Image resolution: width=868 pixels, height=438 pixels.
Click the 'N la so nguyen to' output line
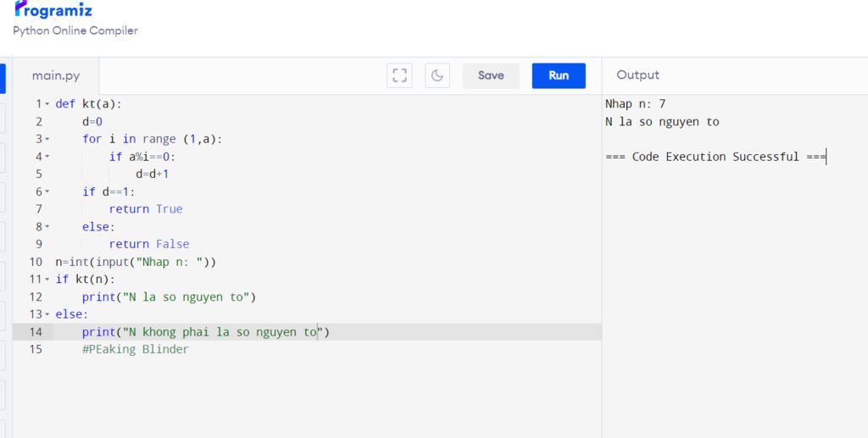(x=662, y=122)
